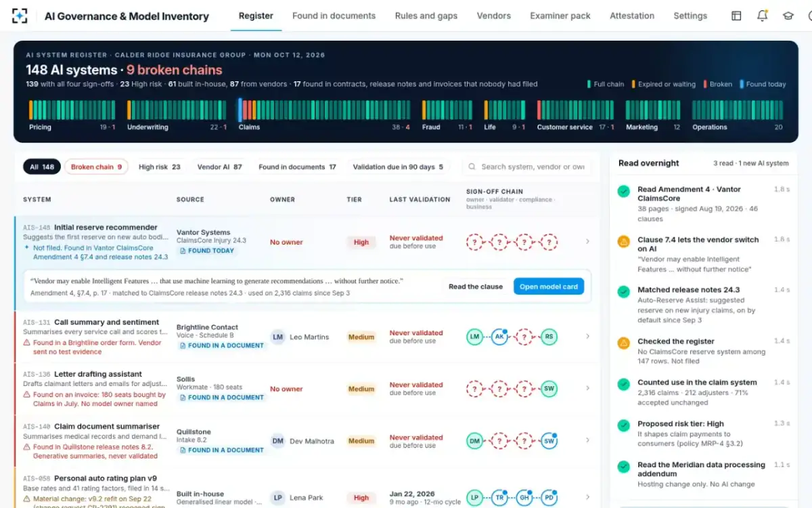The height and width of the screenshot is (508, 812).
Task: Click the Claims status bar strip
Action: pyautogui.click(x=323, y=110)
